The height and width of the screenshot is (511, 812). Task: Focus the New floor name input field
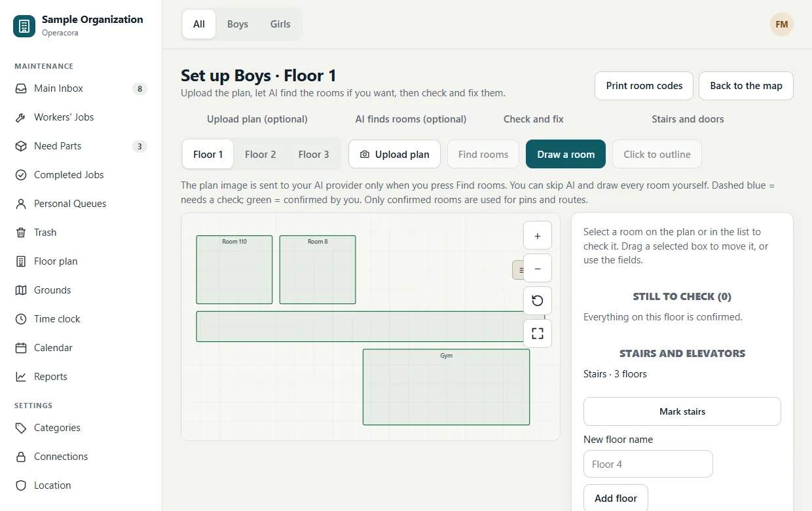pyautogui.click(x=648, y=464)
